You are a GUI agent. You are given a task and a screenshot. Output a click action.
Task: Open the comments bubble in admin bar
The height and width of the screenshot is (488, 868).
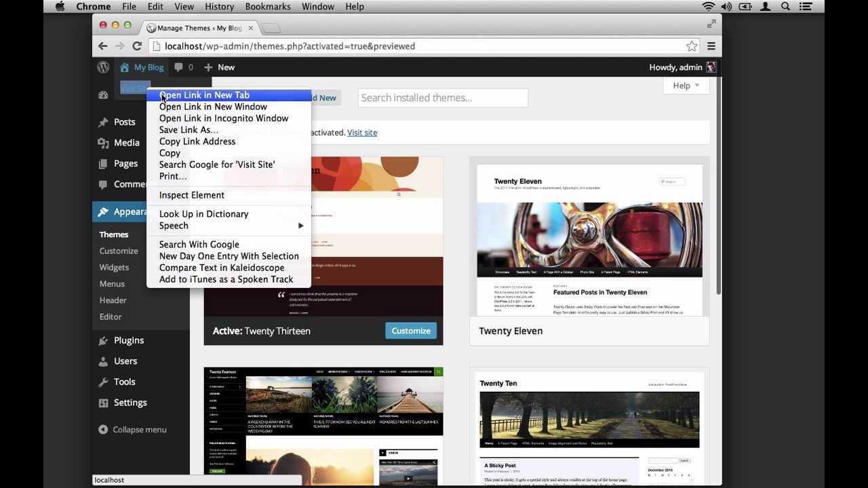(x=178, y=67)
